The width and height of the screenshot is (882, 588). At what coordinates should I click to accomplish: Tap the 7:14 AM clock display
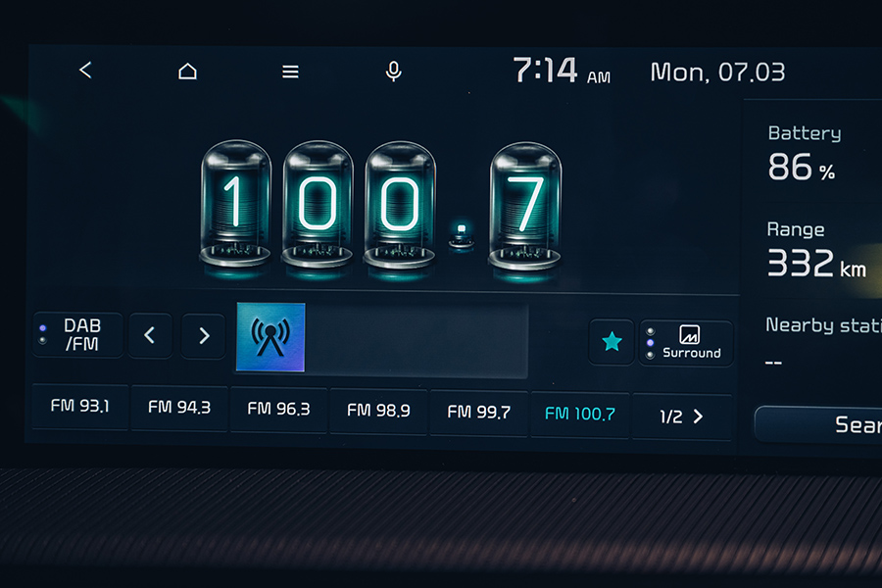coord(561,72)
